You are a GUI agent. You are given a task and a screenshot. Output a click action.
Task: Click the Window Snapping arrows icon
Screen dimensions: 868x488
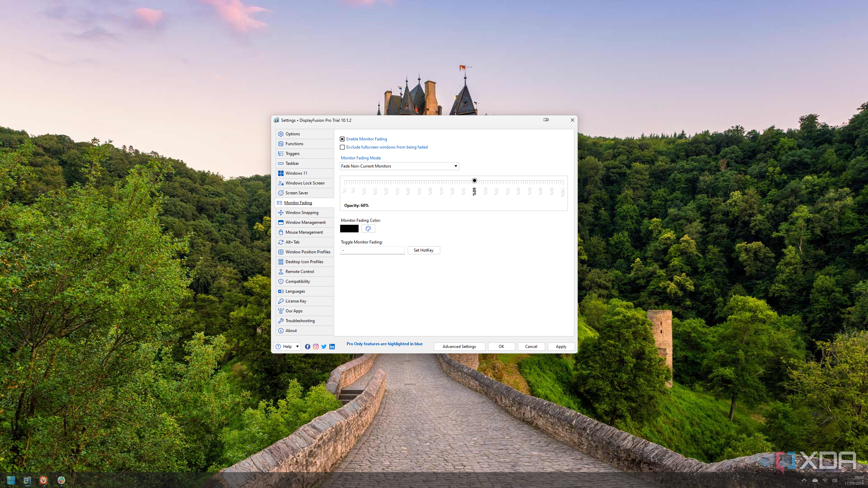[281, 213]
